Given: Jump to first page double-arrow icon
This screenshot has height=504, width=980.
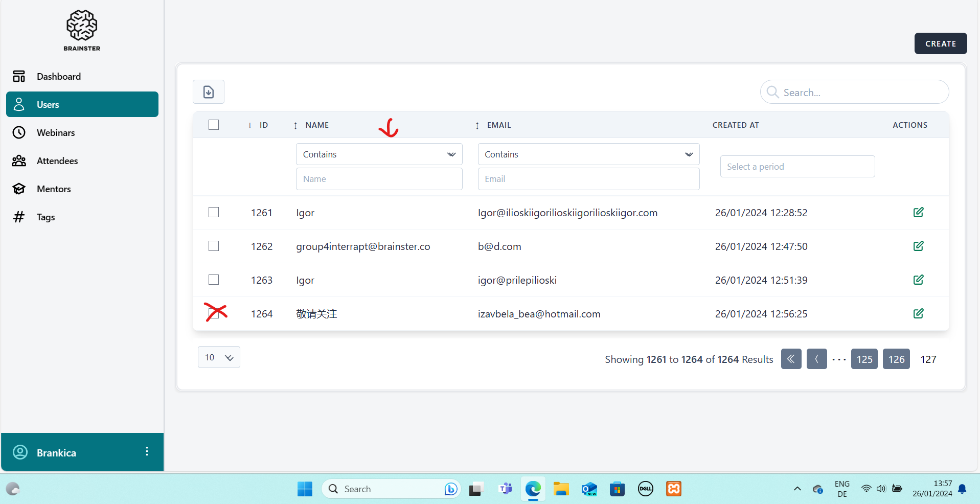Looking at the screenshot, I should 791,359.
